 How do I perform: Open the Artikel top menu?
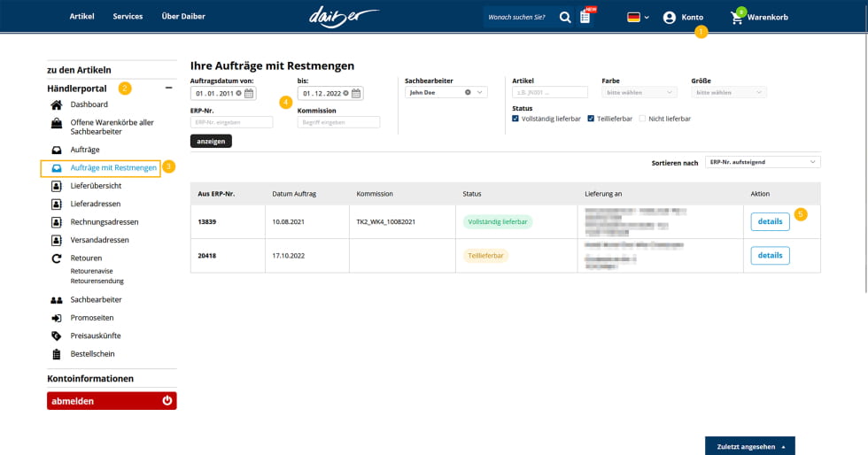[x=81, y=17]
